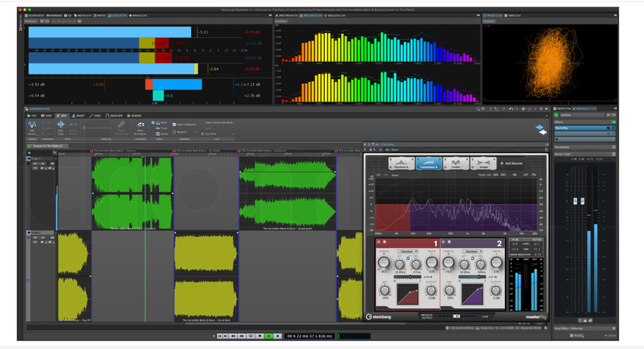Click the Split Clips icon
This screenshot has width=644, height=349.
click(x=61, y=124)
